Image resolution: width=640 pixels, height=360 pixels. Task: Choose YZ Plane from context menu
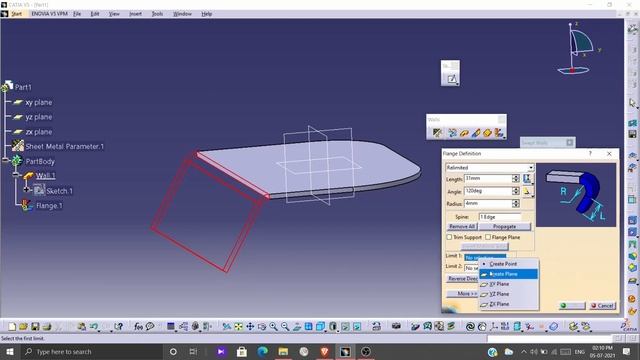click(509, 294)
